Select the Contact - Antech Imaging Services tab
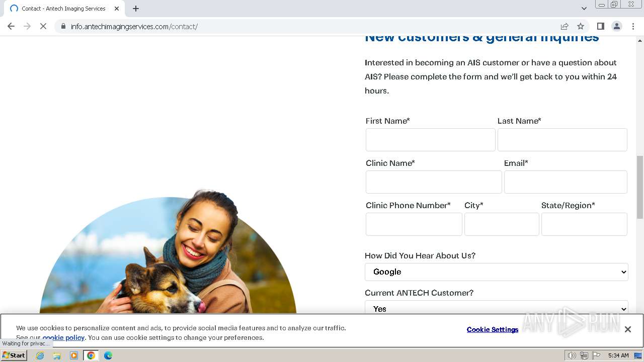 (x=64, y=9)
